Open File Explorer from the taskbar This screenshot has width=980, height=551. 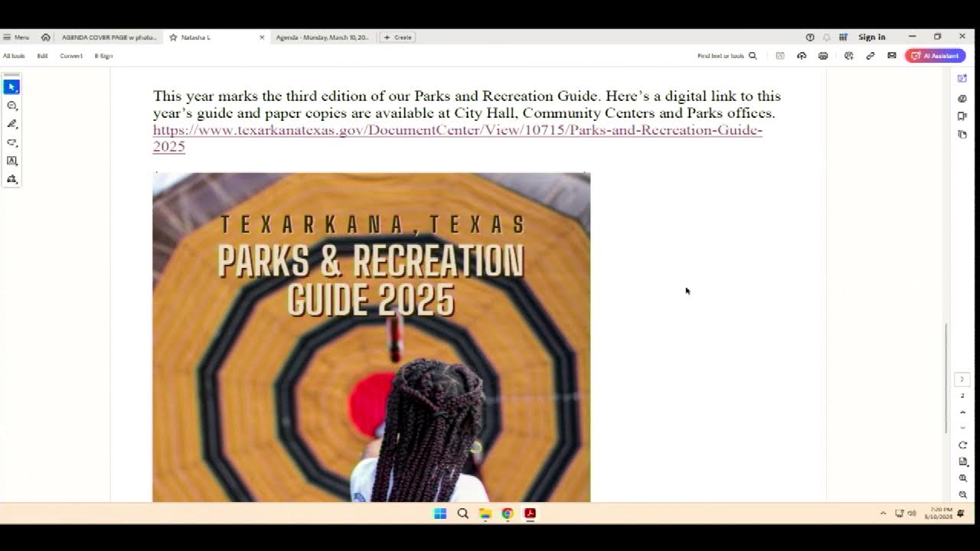[485, 514]
